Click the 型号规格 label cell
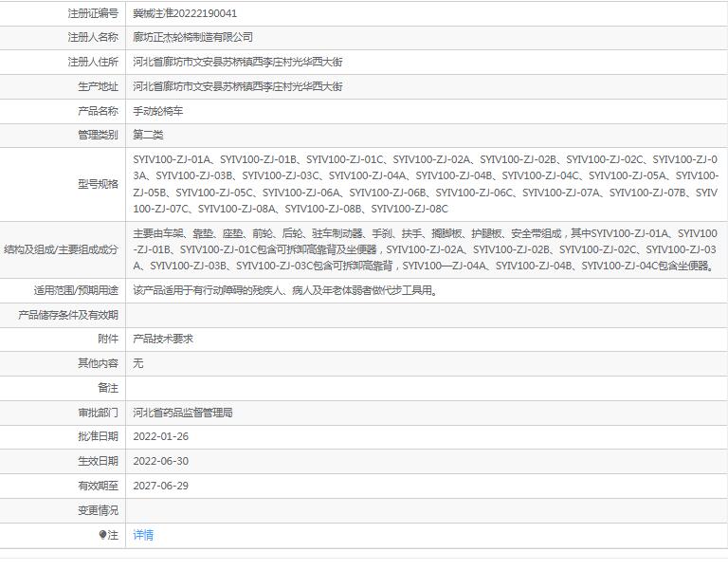The image size is (728, 570). pos(63,184)
